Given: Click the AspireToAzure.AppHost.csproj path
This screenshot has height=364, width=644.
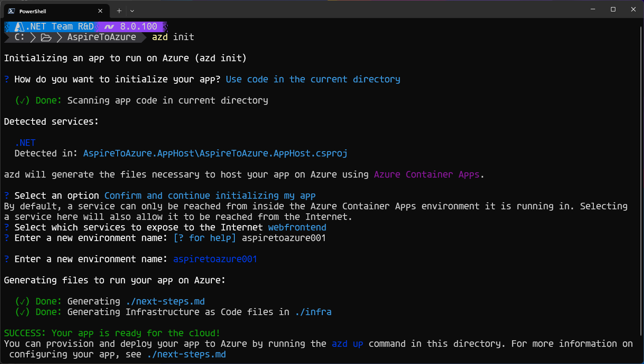Looking at the screenshot, I should pos(215,153).
